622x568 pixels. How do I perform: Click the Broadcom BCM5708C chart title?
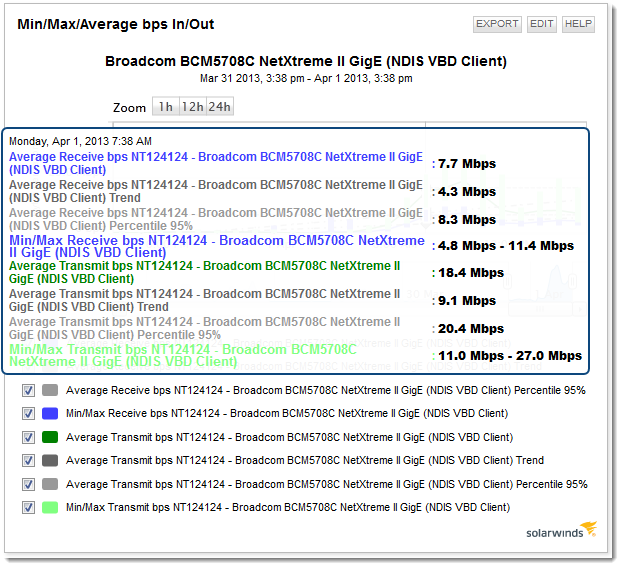tap(306, 61)
